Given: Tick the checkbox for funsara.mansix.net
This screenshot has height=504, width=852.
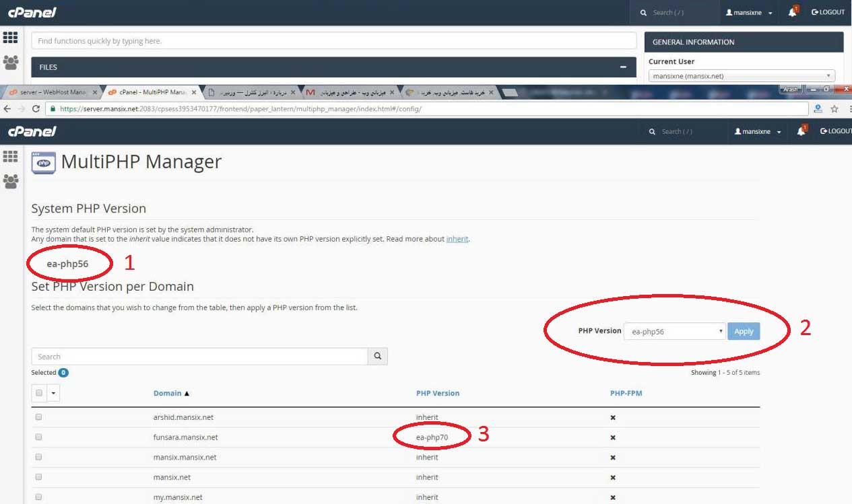Looking at the screenshot, I should [x=38, y=437].
